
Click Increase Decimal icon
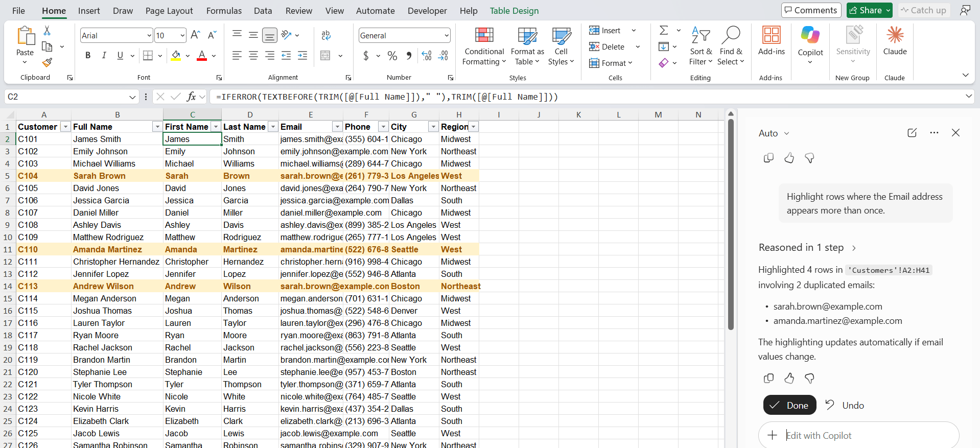pos(427,55)
